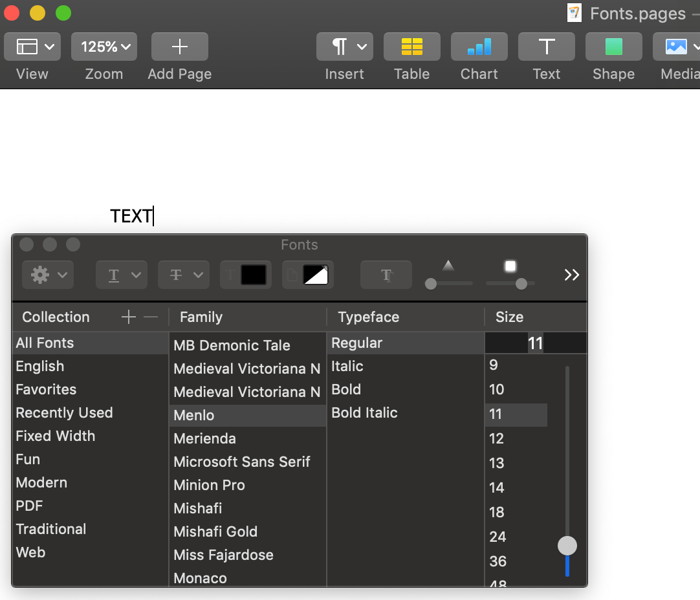This screenshot has height=600, width=700.
Task: Open the Insert paragraph menu
Action: 345,47
